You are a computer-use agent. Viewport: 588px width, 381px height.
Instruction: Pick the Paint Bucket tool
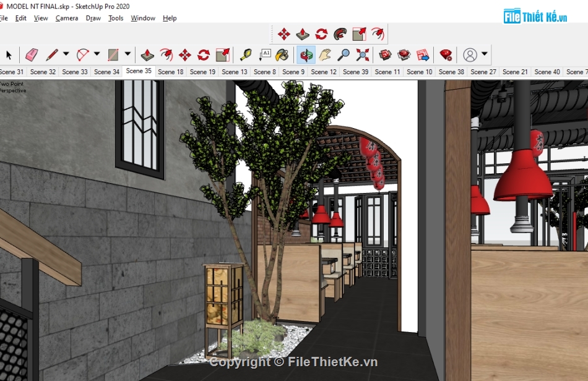(282, 55)
